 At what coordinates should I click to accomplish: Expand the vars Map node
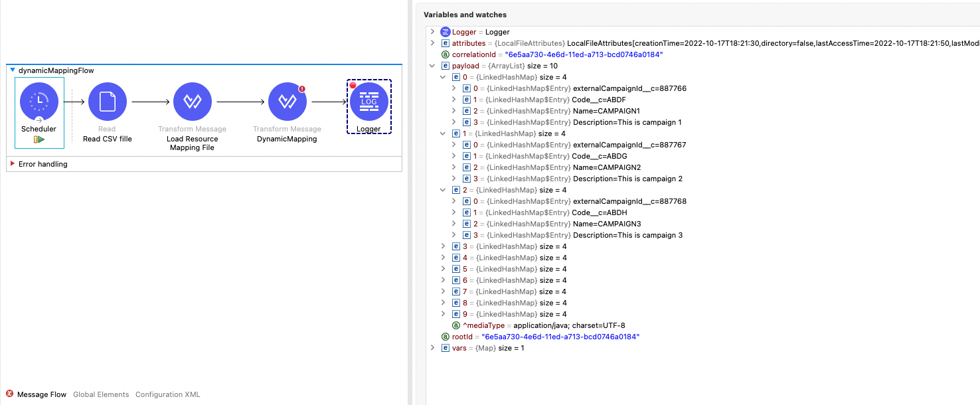click(433, 347)
